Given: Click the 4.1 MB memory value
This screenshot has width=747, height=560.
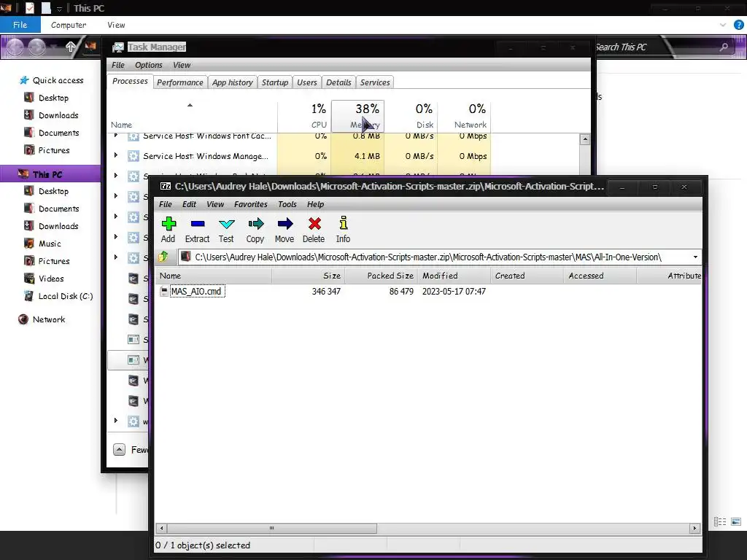Looking at the screenshot, I should click(368, 156).
